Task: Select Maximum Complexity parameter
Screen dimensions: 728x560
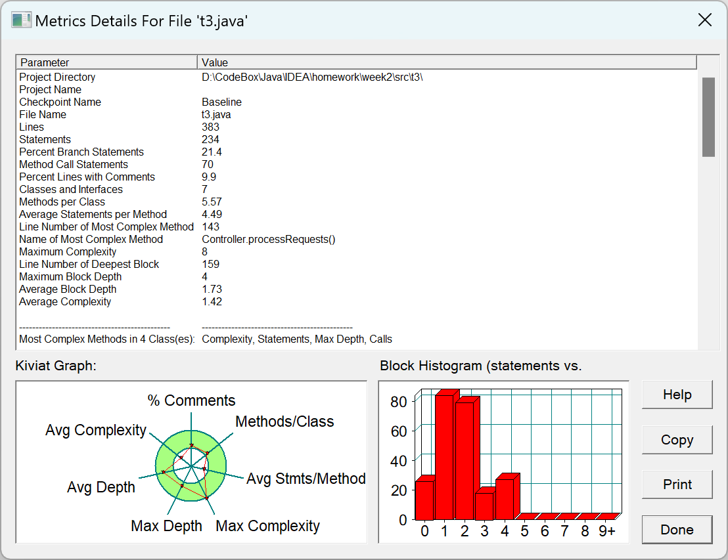Action: pos(68,252)
